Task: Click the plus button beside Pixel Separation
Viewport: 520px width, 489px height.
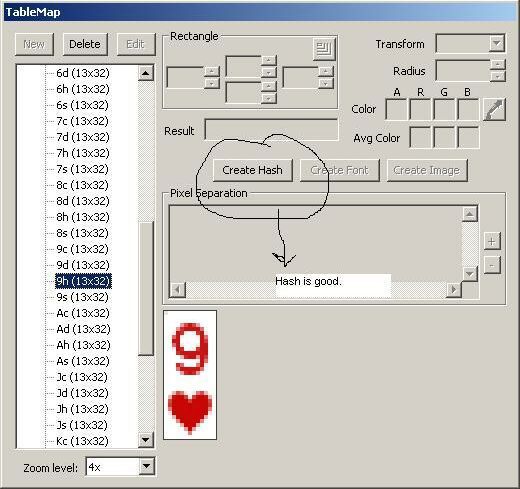Action: coord(492,241)
